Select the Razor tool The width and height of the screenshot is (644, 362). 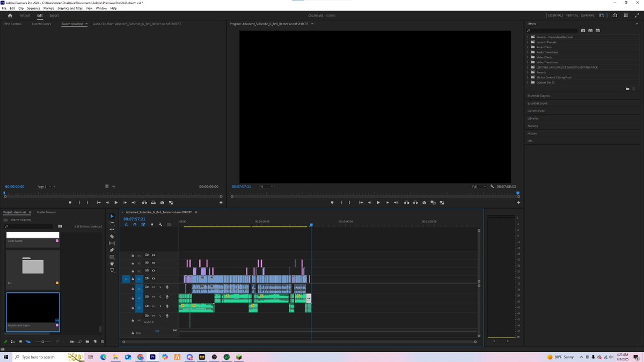[x=112, y=236]
